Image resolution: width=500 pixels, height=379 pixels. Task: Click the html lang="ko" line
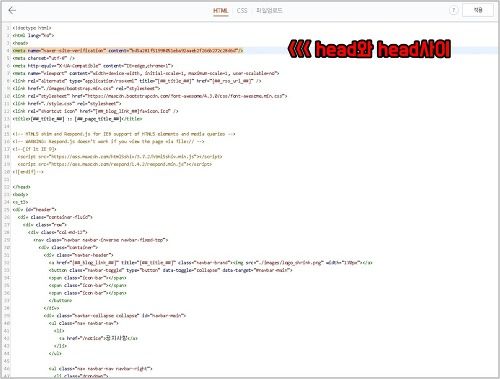tap(33, 35)
